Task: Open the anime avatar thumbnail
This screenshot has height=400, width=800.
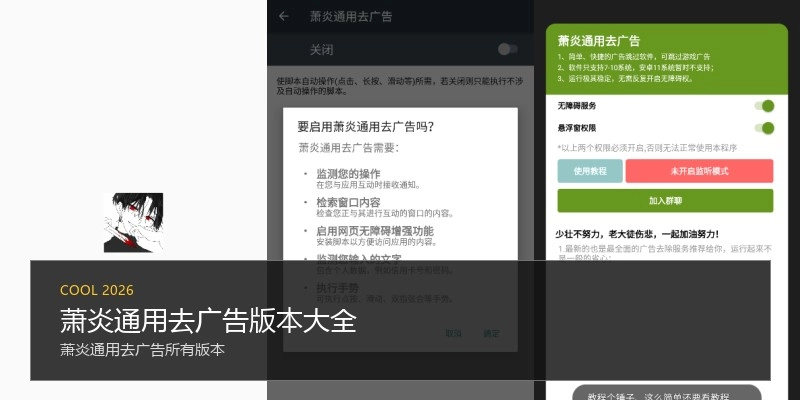Action: 134,222
